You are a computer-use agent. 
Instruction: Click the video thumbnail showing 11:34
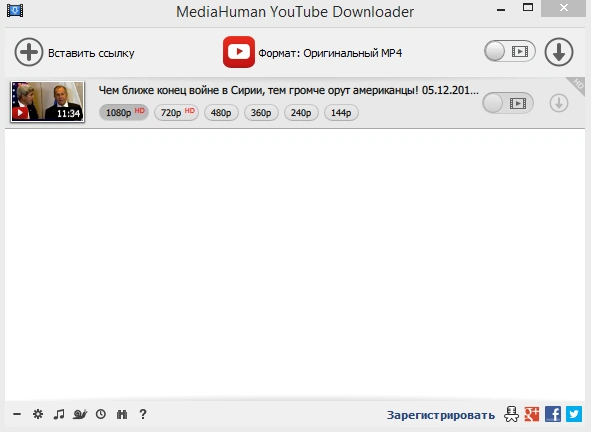pyautogui.click(x=47, y=102)
